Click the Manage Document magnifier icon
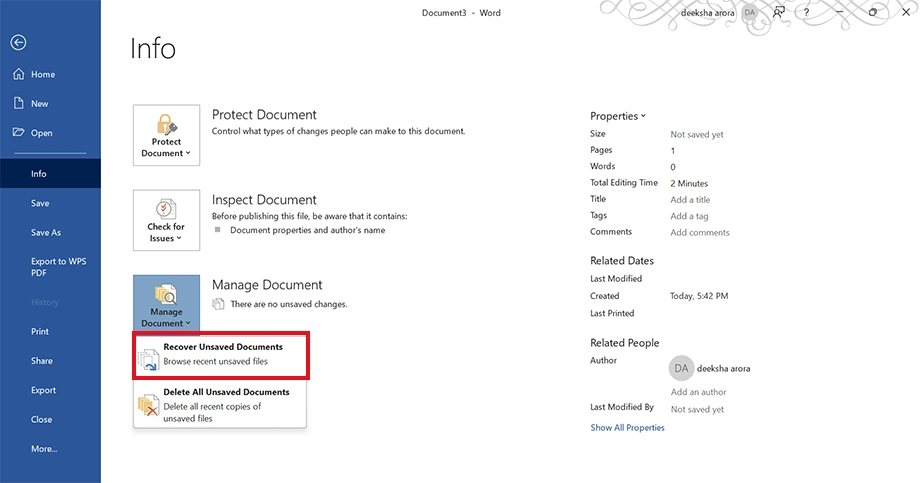 click(x=166, y=294)
